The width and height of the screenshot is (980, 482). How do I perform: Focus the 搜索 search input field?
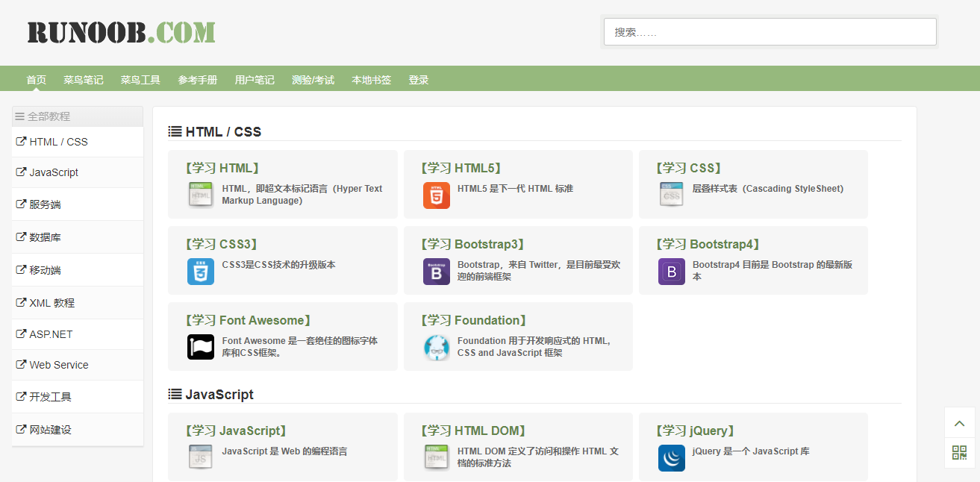[770, 32]
